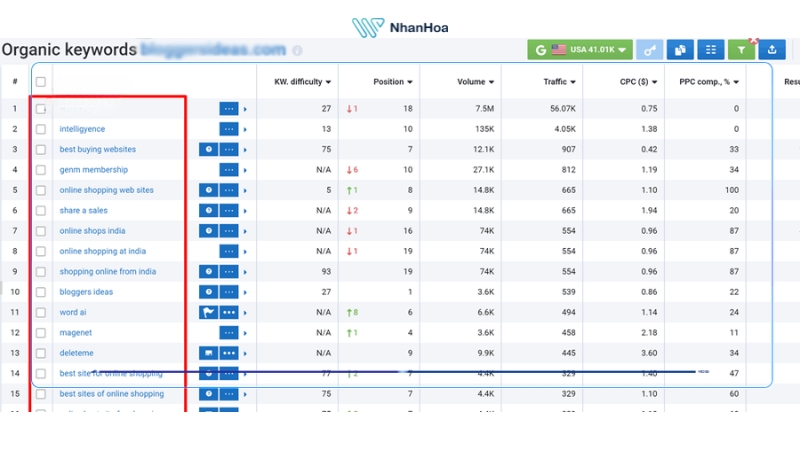This screenshot has height=450, width=800.
Task: Open the genm membership keyword link
Action: pyautogui.click(x=93, y=170)
